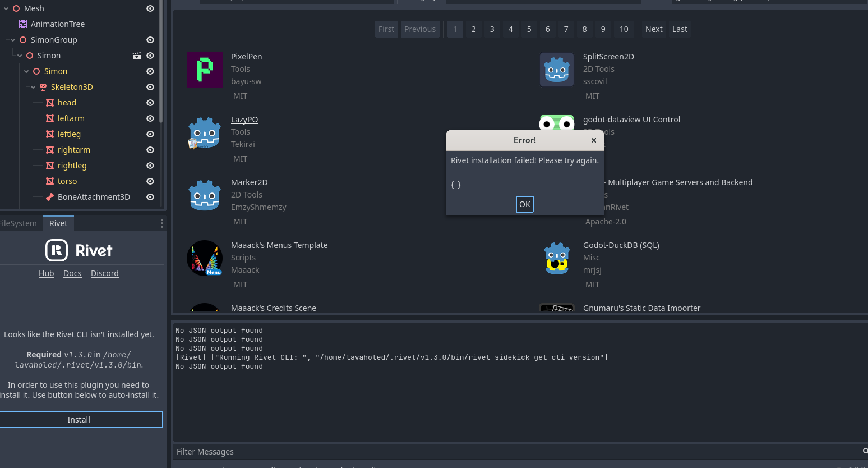Image resolution: width=868 pixels, height=468 pixels.
Task: Open the Rivet Docs link
Action: click(x=72, y=273)
